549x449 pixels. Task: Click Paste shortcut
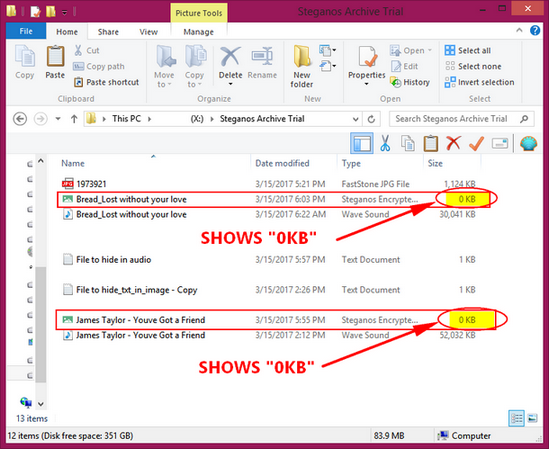(x=106, y=82)
